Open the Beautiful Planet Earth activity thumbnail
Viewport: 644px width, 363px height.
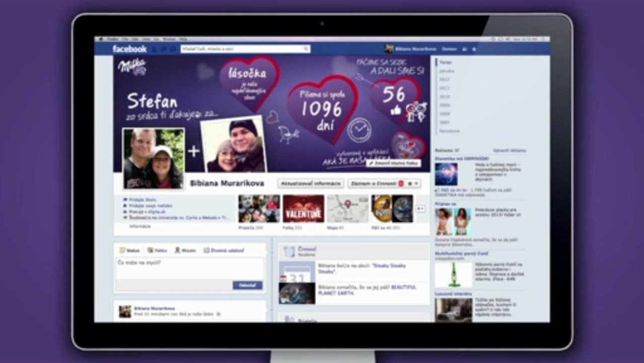point(297,293)
